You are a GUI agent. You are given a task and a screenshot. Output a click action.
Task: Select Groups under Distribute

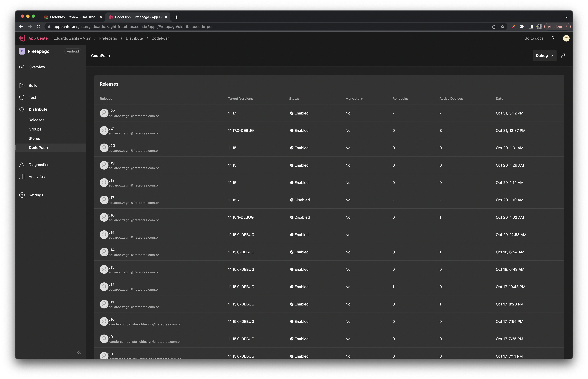point(35,129)
